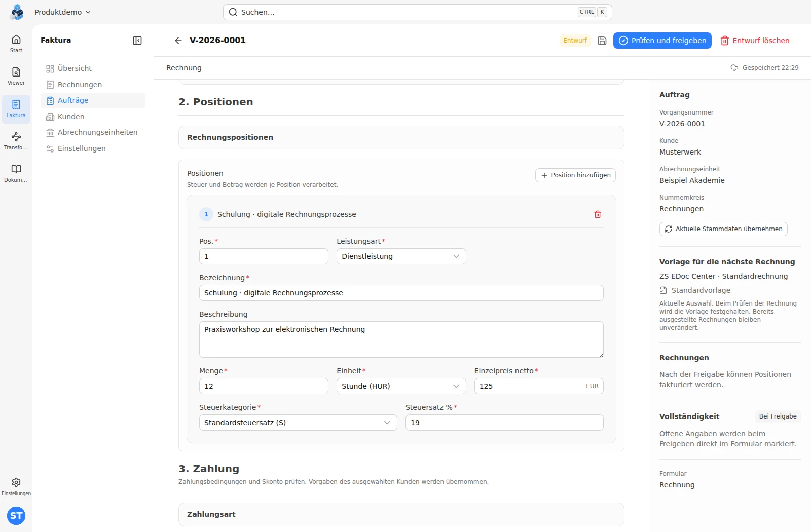Screen dimensions: 811x532
Task: Click the Bei Freigabe badge
Action: (778, 416)
